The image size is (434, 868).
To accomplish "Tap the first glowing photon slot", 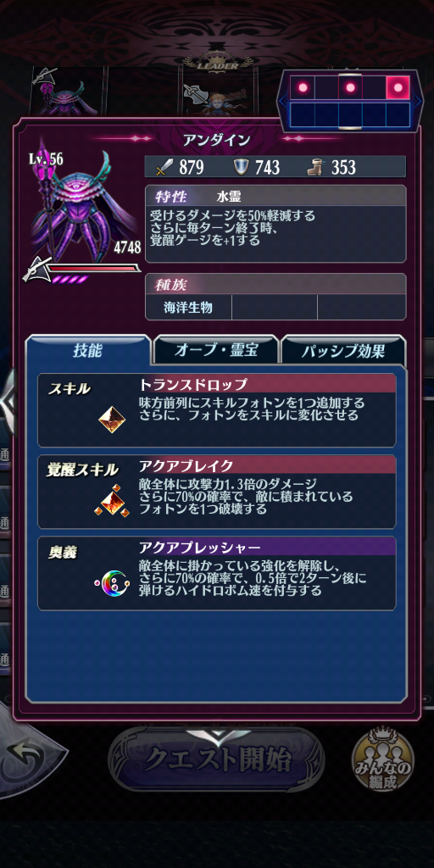I will (303, 87).
